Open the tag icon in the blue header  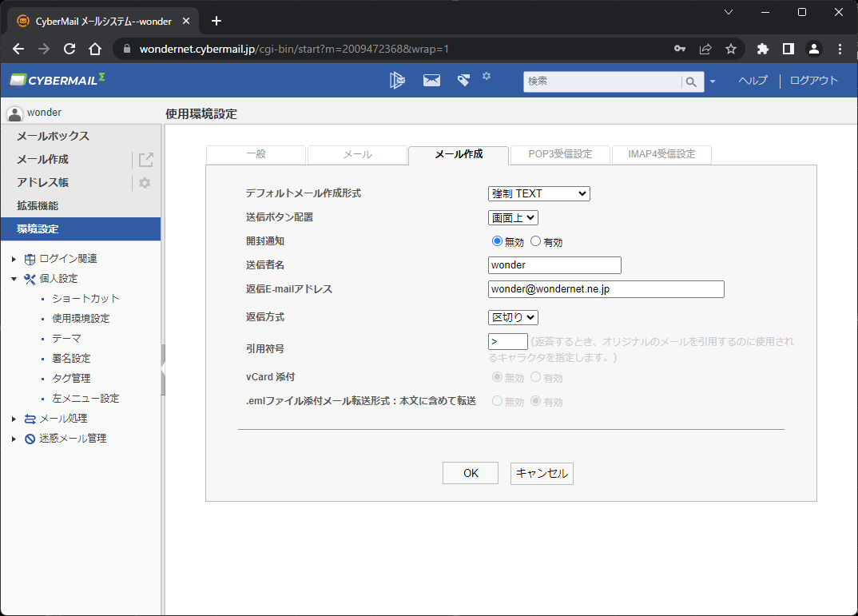463,81
